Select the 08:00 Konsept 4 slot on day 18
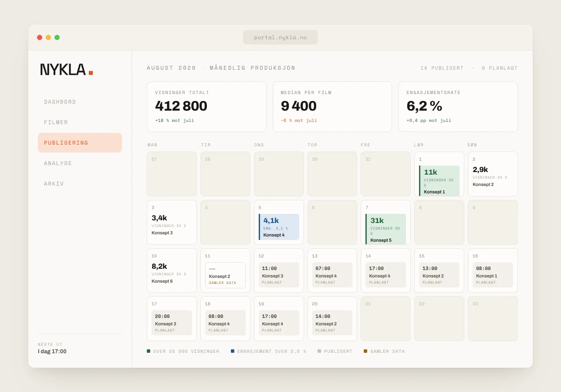Image resolution: width=561 pixels, height=392 pixels. pyautogui.click(x=225, y=323)
